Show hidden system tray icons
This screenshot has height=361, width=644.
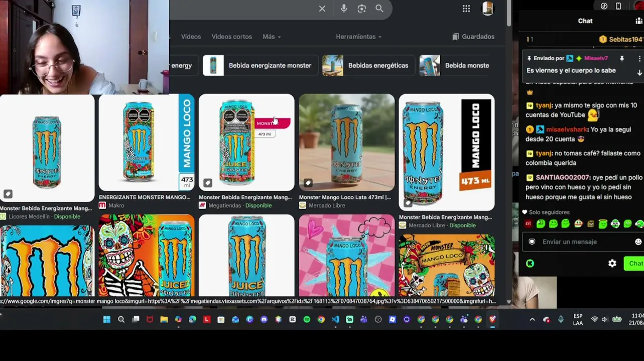532,319
